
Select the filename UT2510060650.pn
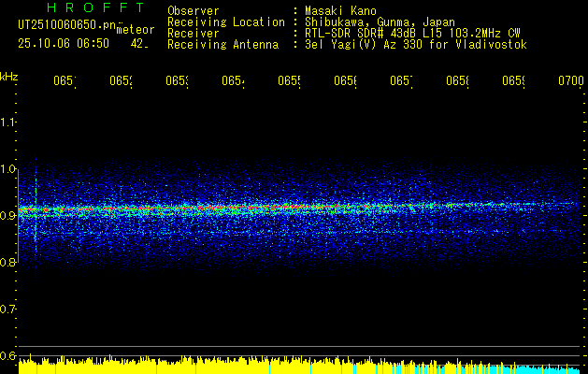67,24
